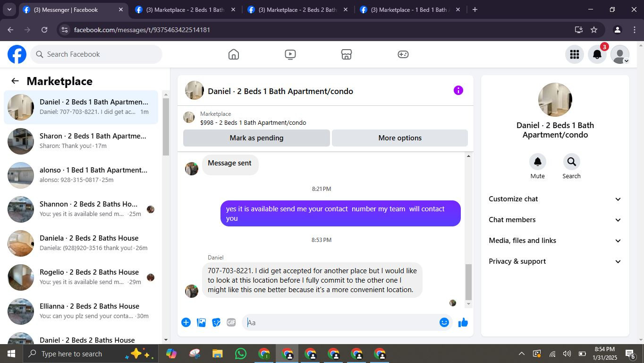Click More options button
The image size is (644, 363).
(400, 138)
